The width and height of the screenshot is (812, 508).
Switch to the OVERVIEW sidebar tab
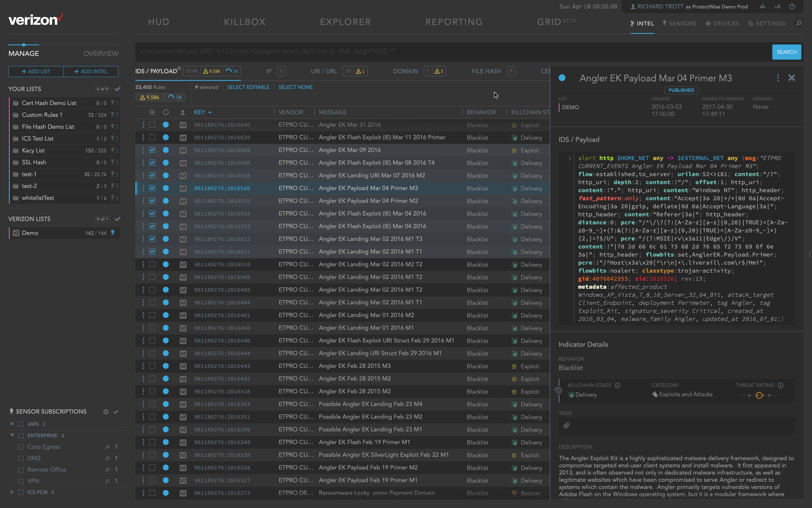101,53
